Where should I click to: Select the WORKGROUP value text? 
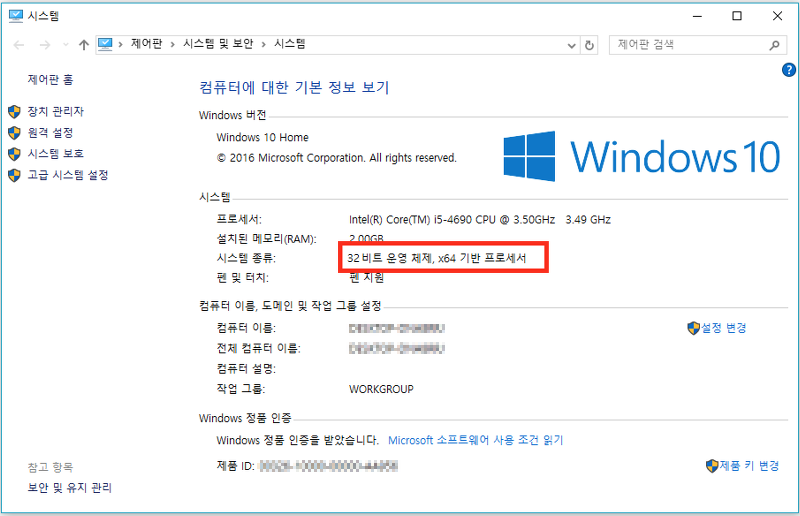381,389
